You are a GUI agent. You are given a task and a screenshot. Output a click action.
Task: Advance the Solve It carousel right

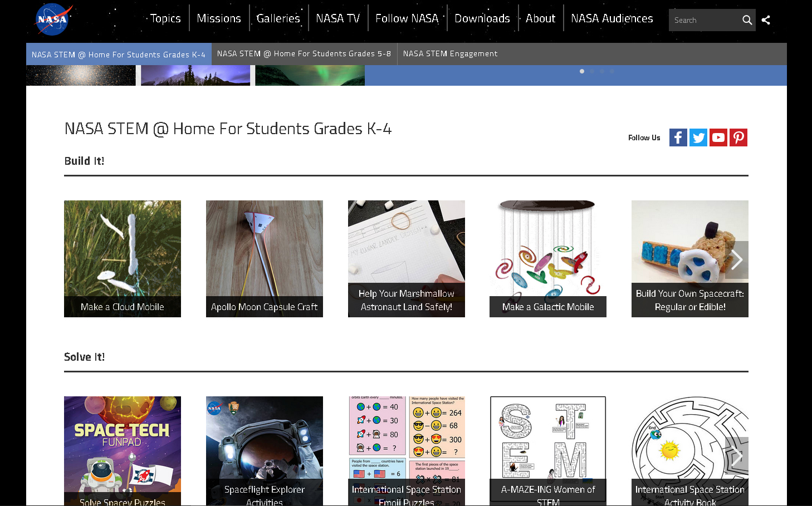point(737,456)
